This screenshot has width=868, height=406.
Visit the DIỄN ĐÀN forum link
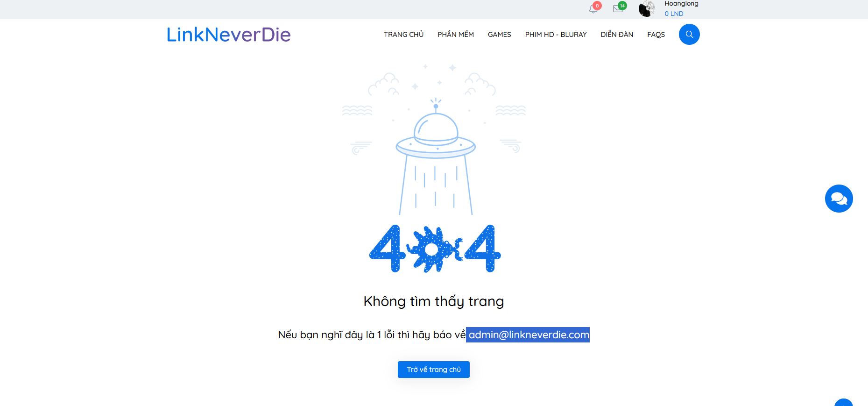[617, 35]
